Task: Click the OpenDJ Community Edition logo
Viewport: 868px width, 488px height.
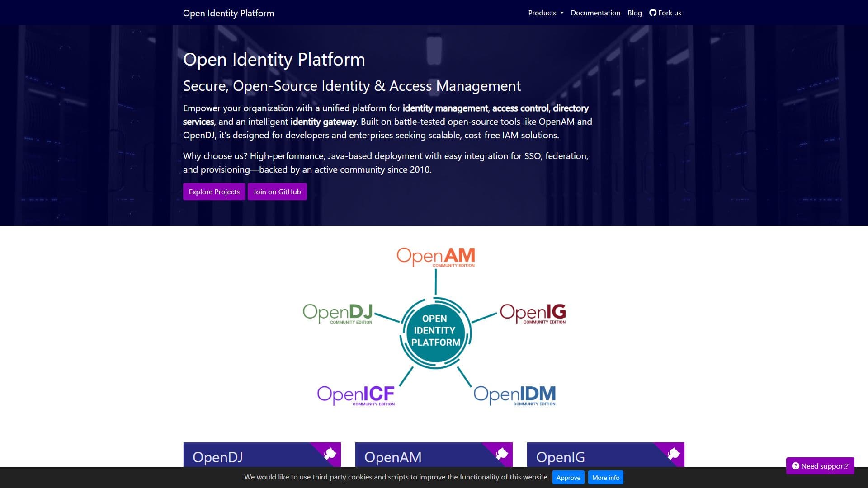Action: pyautogui.click(x=338, y=314)
